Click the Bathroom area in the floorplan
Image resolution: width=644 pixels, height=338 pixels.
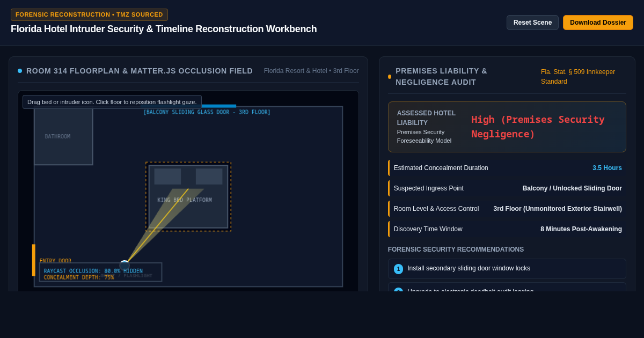click(63, 136)
